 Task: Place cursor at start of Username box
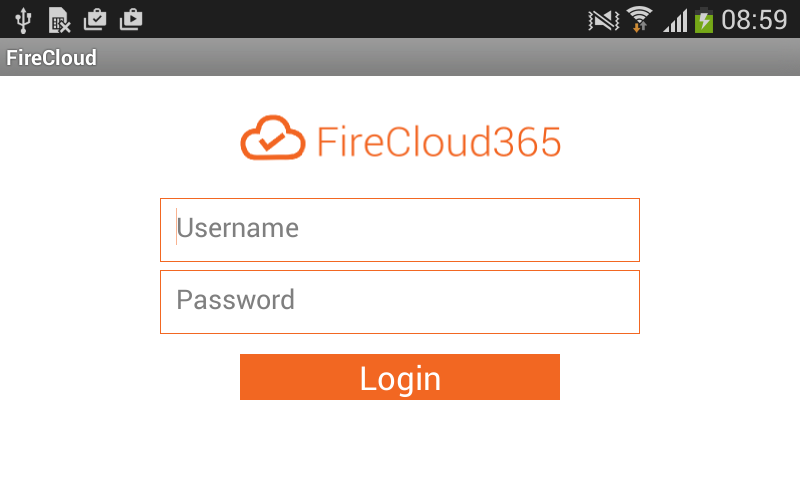177,229
